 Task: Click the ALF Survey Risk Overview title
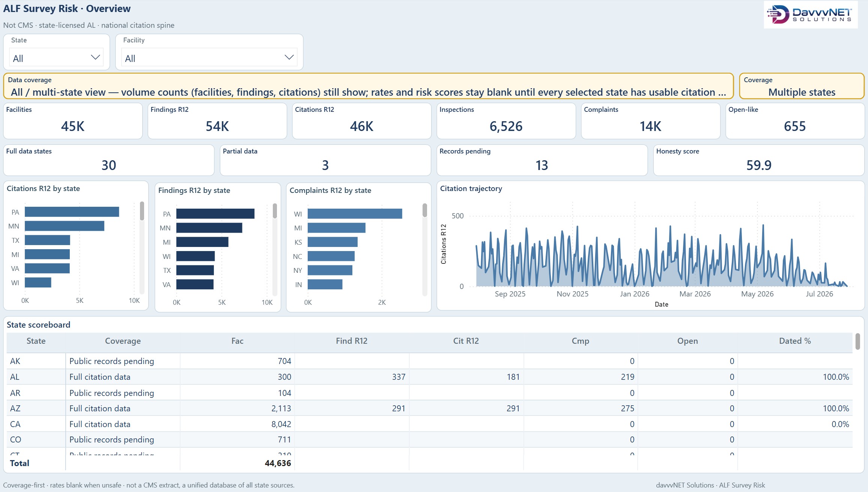click(67, 9)
